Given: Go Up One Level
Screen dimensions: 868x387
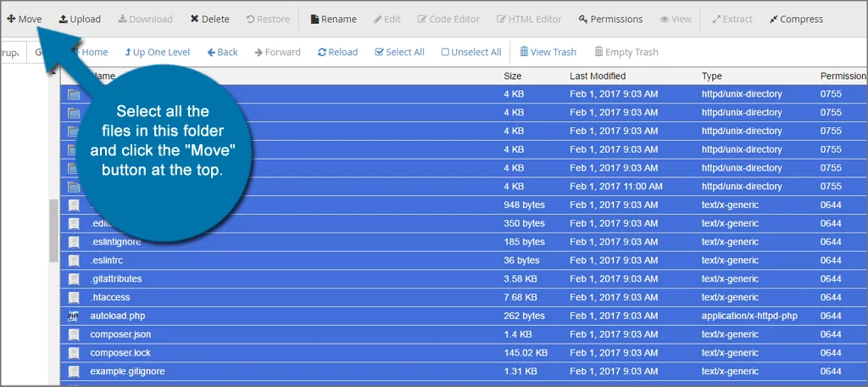Looking at the screenshot, I should [157, 52].
